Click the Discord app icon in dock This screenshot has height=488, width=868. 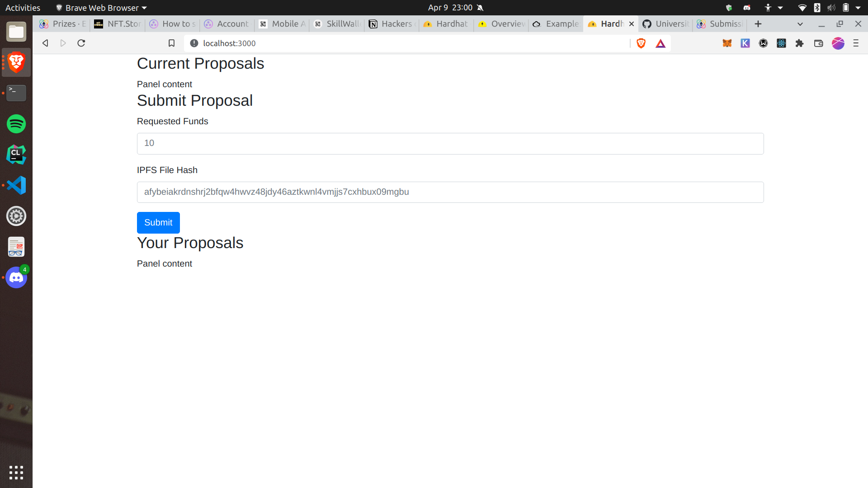[x=16, y=278]
